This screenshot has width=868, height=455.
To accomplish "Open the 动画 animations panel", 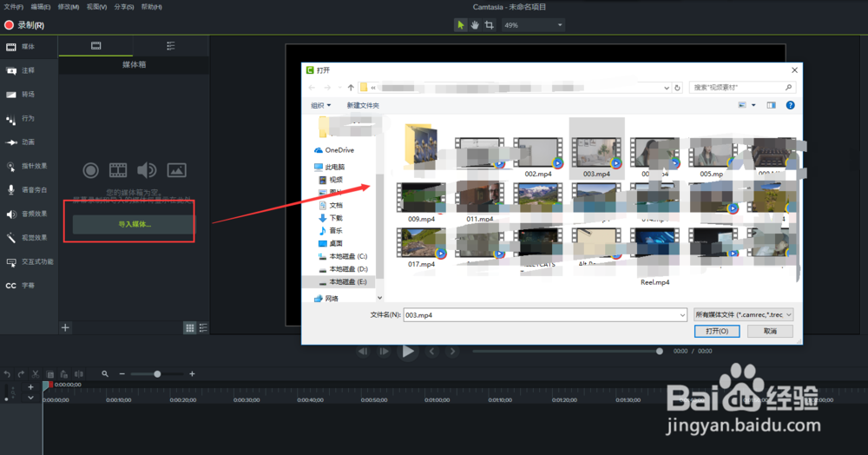I will 29,142.
